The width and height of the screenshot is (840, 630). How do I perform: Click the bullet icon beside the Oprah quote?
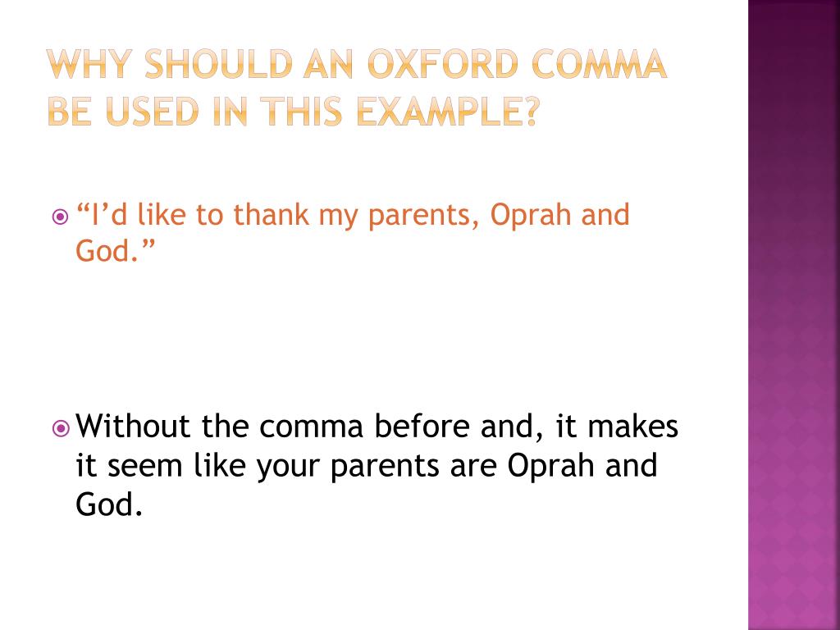[x=61, y=217]
